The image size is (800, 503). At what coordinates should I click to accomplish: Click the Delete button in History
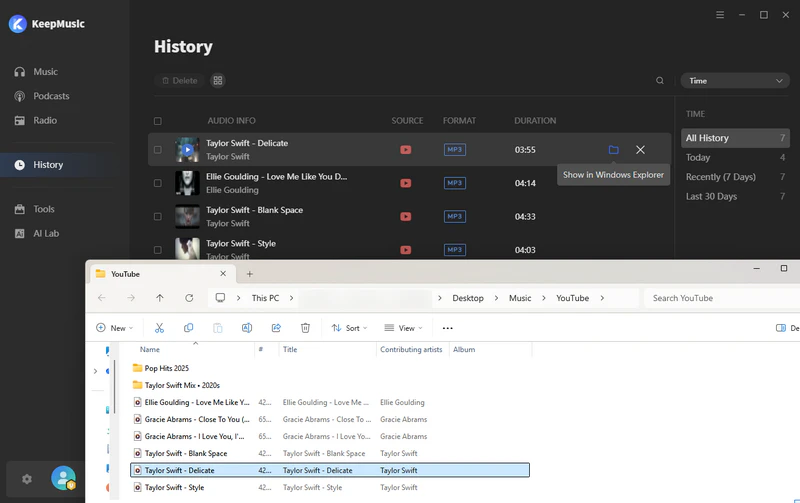[x=179, y=81]
